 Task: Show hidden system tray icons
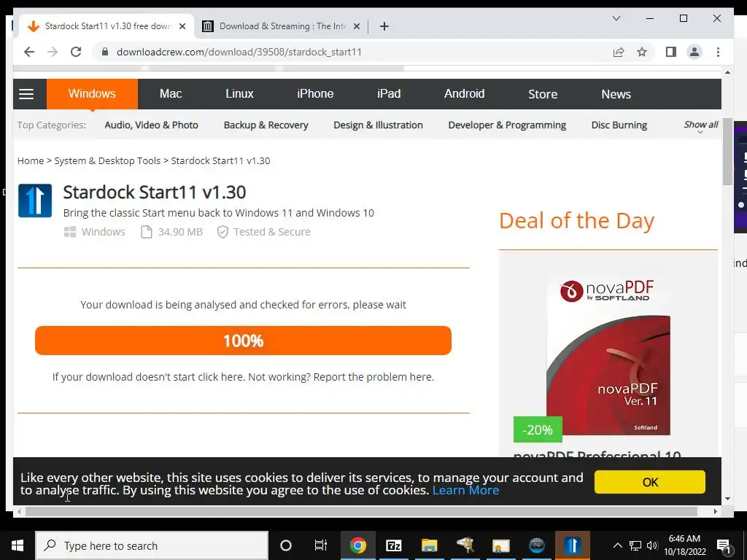pos(617,545)
